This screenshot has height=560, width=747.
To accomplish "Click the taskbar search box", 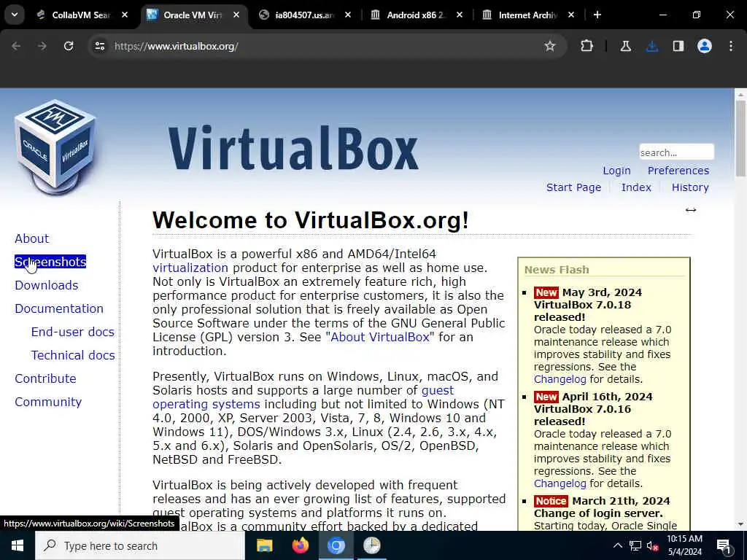I will point(140,545).
